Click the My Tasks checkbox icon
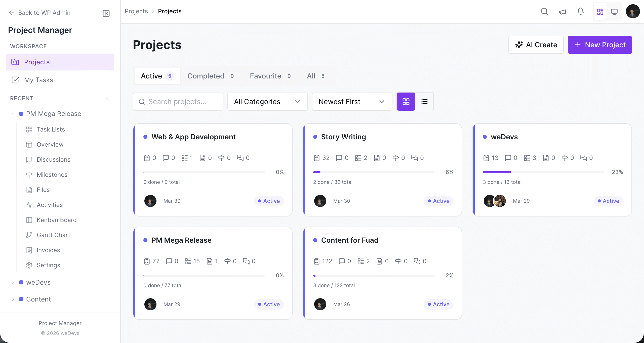This screenshot has width=644, height=343. coord(15,80)
